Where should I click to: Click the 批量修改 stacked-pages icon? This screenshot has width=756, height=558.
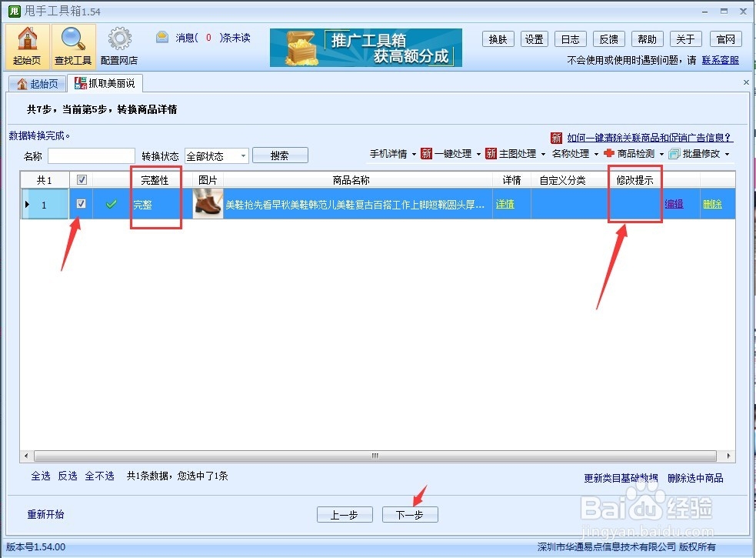[675, 153]
